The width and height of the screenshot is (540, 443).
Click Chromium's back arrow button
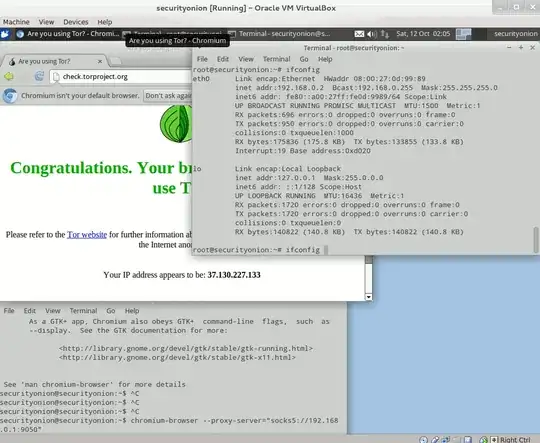coord(9,76)
